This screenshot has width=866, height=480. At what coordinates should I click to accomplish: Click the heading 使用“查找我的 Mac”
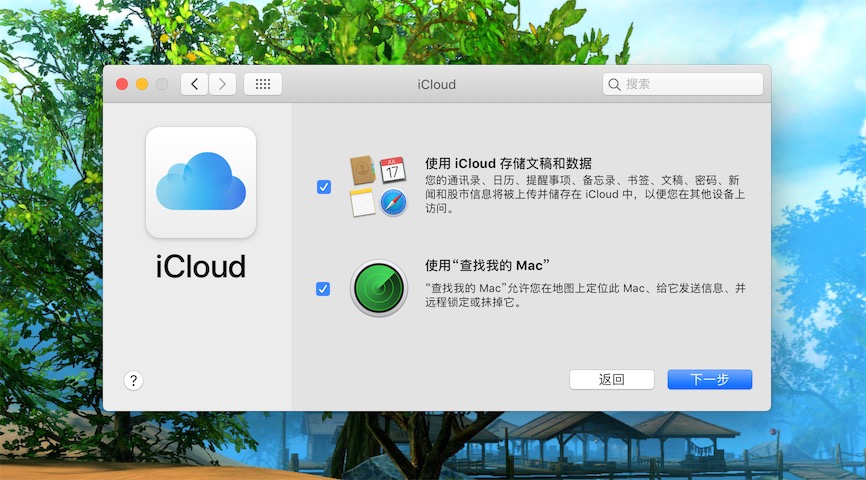487,266
